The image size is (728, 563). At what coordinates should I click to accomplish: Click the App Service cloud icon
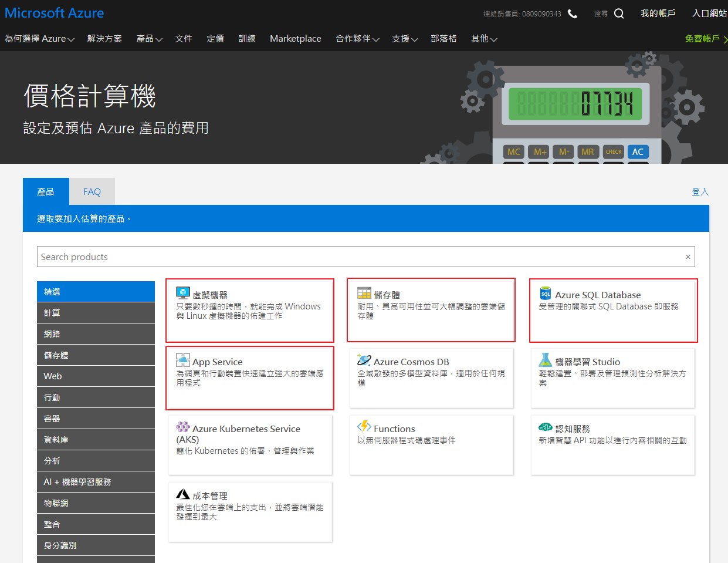coord(183,360)
